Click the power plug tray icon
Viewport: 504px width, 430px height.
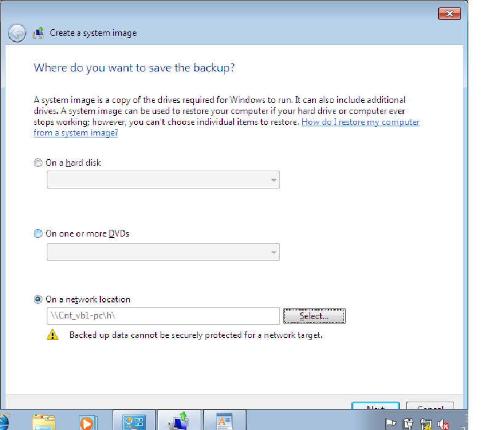click(x=408, y=424)
